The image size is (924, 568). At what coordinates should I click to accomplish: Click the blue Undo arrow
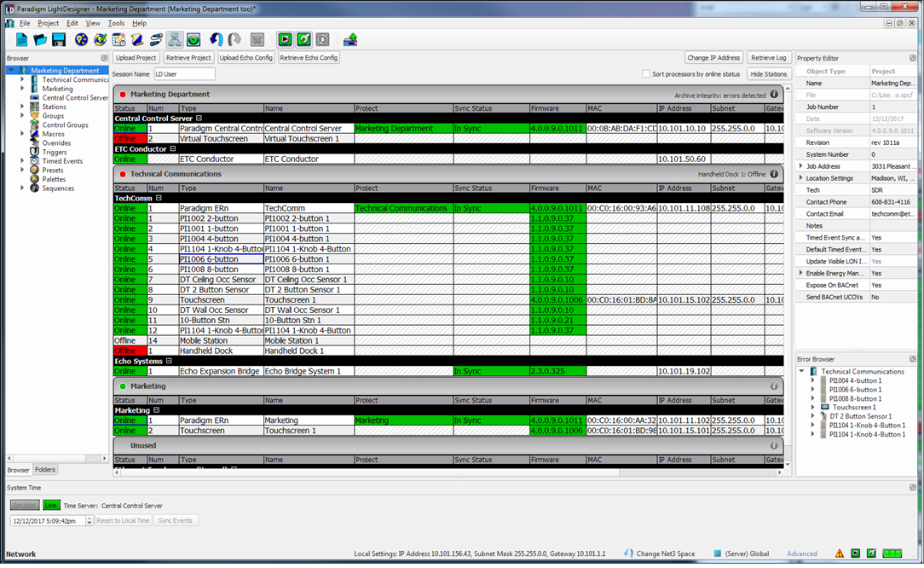click(x=217, y=39)
